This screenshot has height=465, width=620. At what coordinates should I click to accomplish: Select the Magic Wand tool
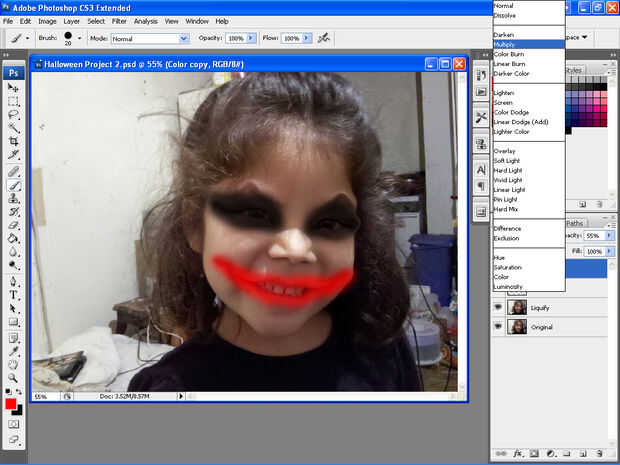(13, 128)
